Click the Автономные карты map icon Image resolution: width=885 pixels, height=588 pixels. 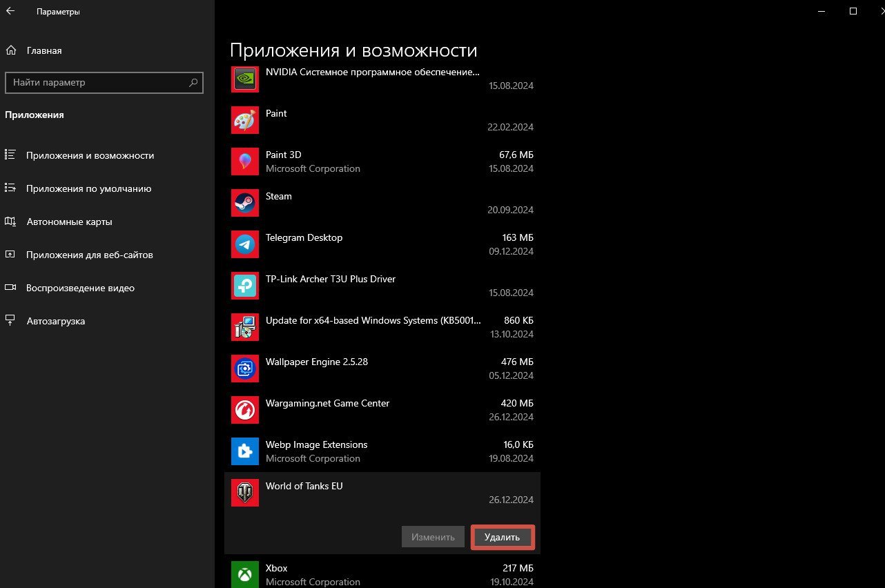click(x=10, y=222)
